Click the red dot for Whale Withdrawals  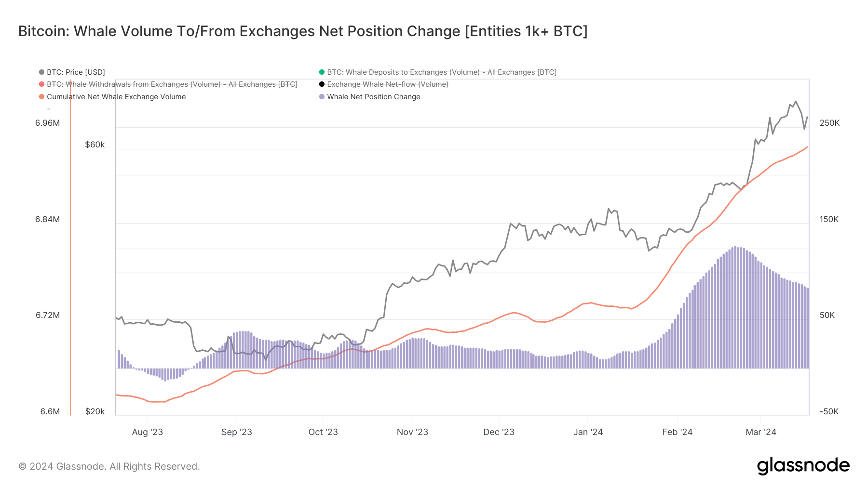click(x=42, y=84)
